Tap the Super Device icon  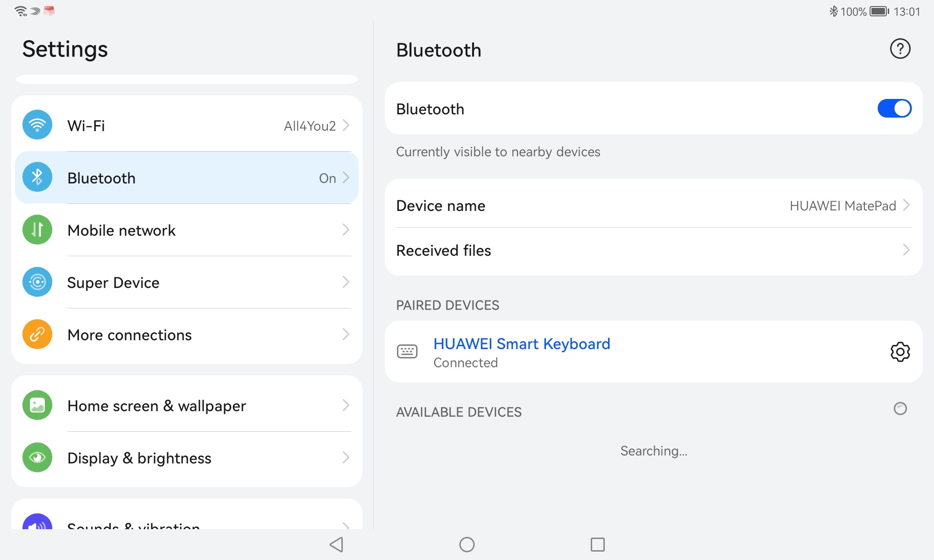pyautogui.click(x=37, y=282)
